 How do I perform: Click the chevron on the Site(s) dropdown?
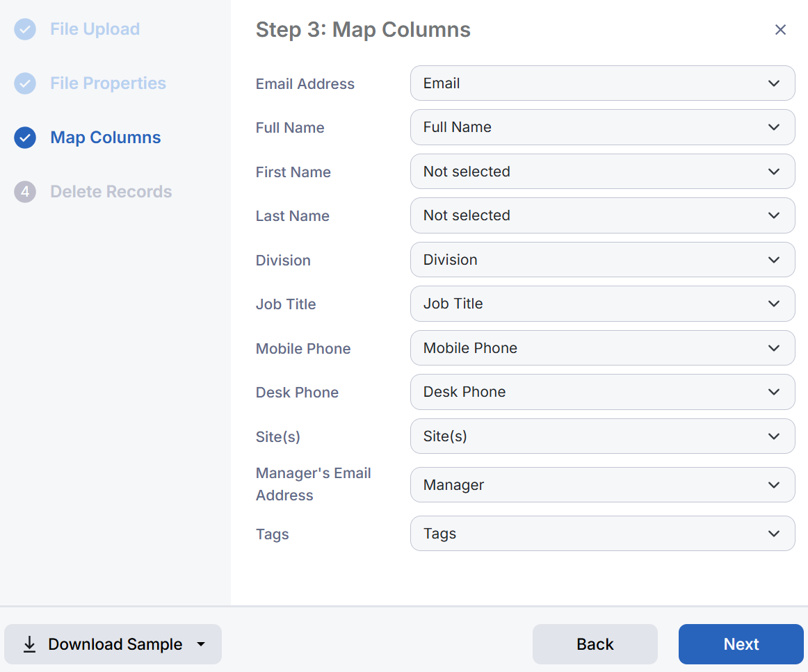point(773,436)
